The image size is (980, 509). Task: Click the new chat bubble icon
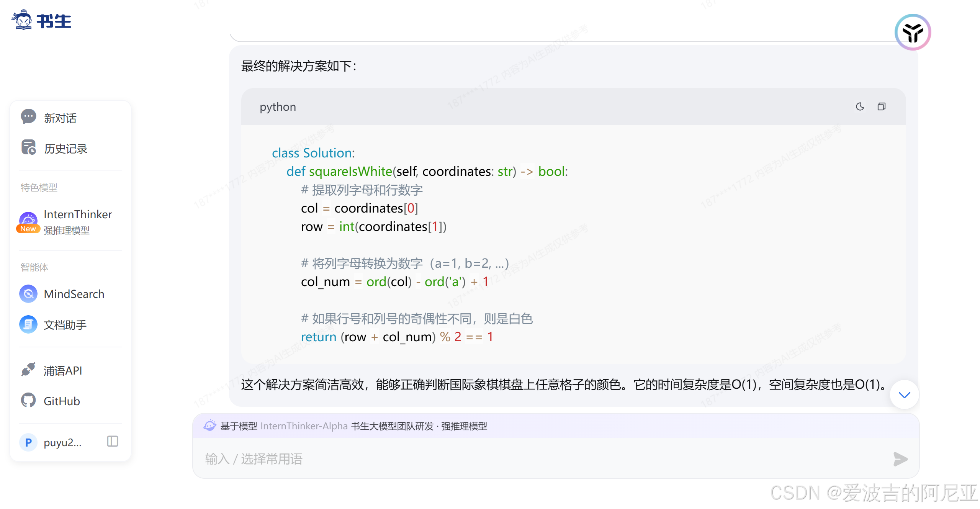tap(28, 117)
